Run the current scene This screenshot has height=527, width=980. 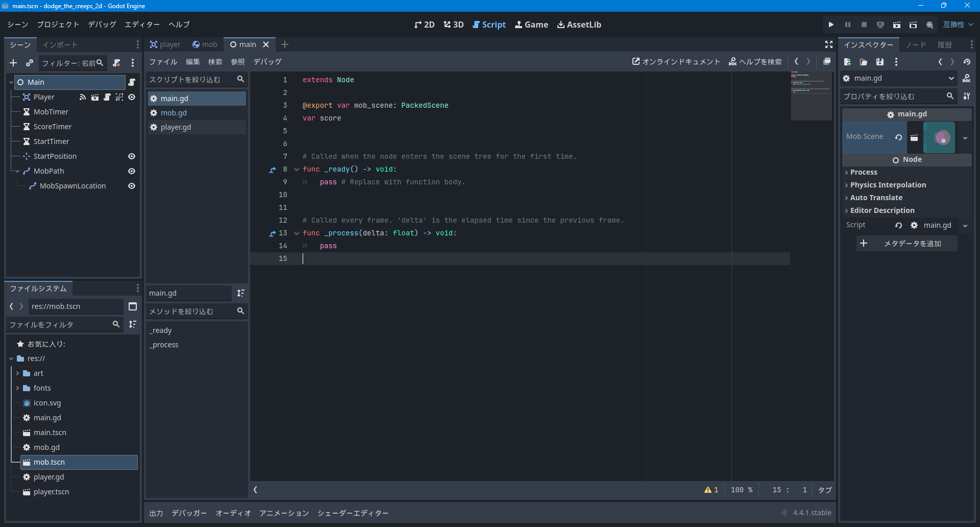coord(897,24)
